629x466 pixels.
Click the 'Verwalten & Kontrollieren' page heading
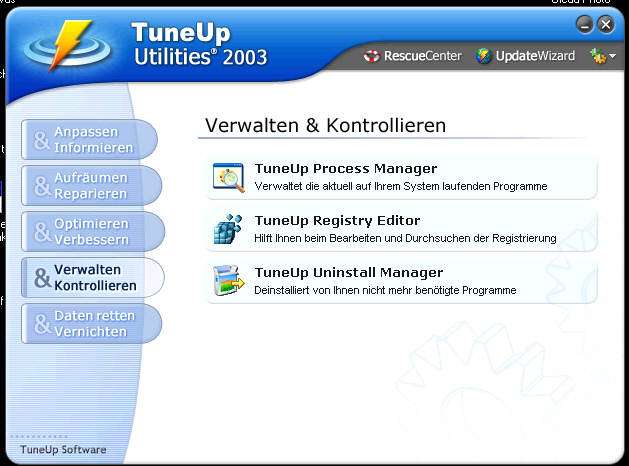(x=325, y=125)
